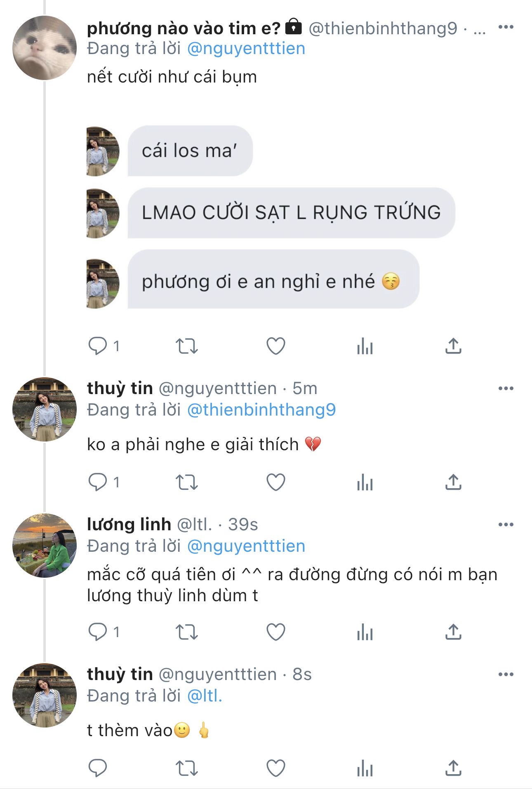This screenshot has height=789, width=532.
Task: Retweet lương linh's reply
Action: (x=187, y=632)
